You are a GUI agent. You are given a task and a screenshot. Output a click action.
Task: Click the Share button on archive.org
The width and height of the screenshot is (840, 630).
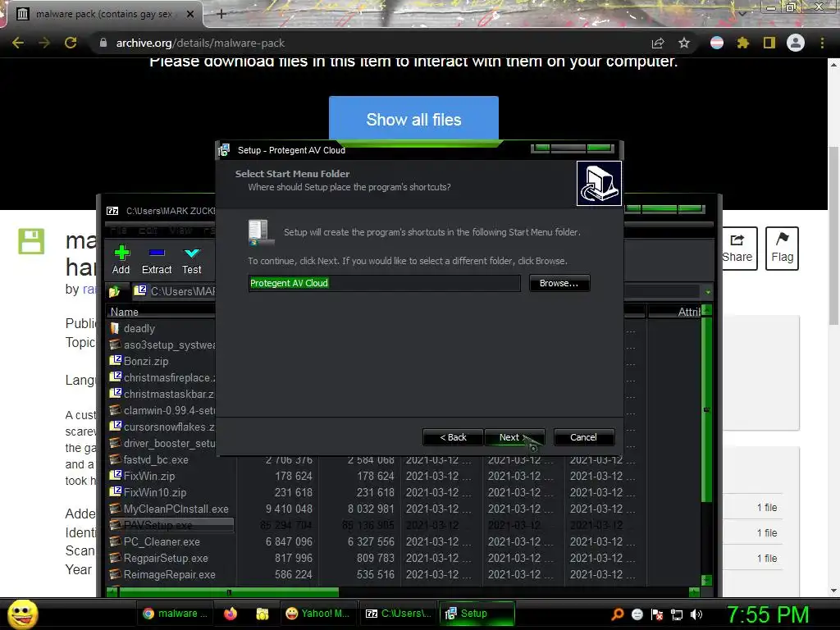(737, 249)
